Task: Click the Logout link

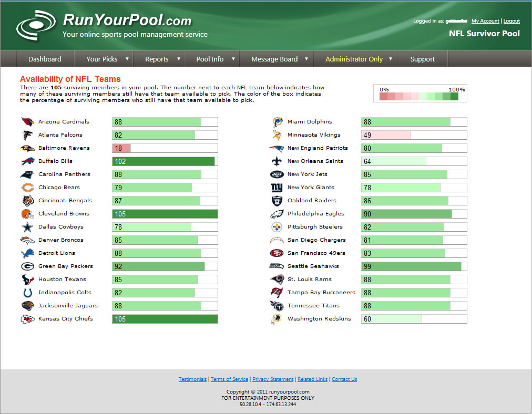Action: click(511, 21)
